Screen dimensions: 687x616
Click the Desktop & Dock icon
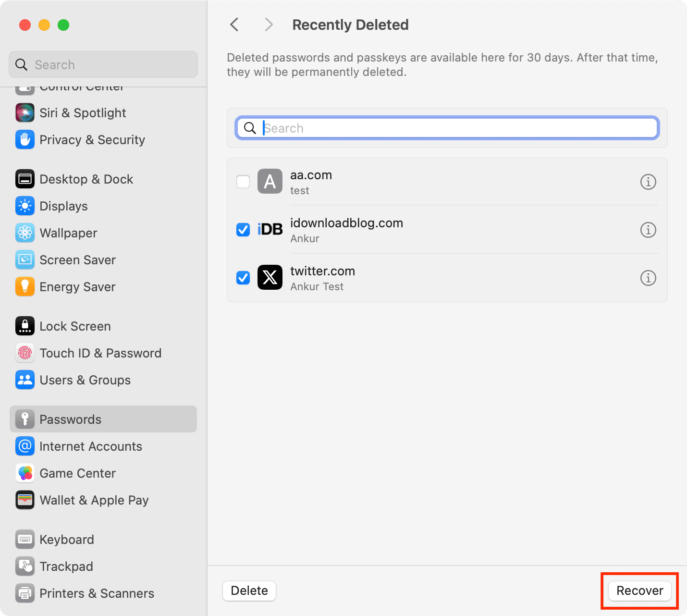[25, 179]
